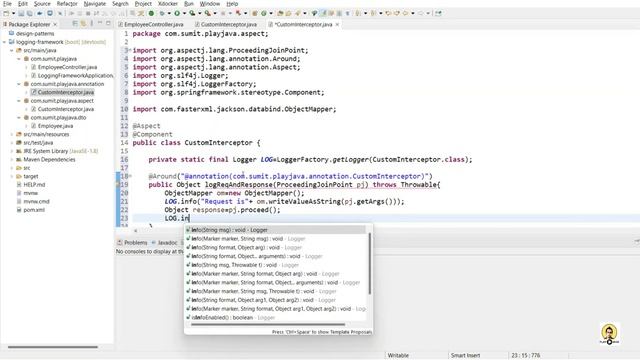Expand the target folder
Image resolution: width=640 pixels, height=360 pixels.
(x=12, y=176)
